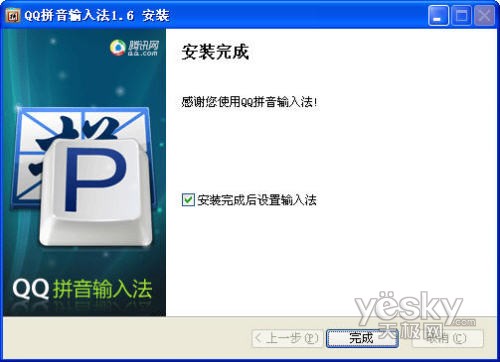This screenshot has height=362, width=500.
Task: Click the disabled 上一步 back button
Action: 287,338
